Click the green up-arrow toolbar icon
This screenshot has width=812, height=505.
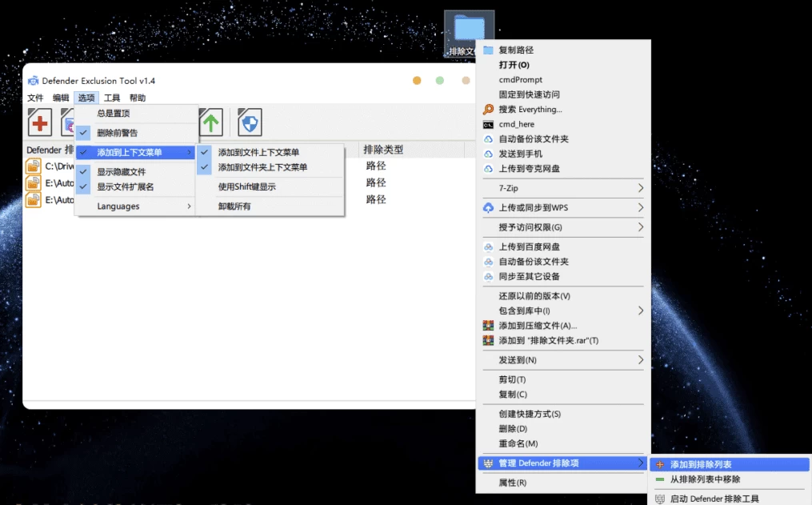pyautogui.click(x=210, y=122)
